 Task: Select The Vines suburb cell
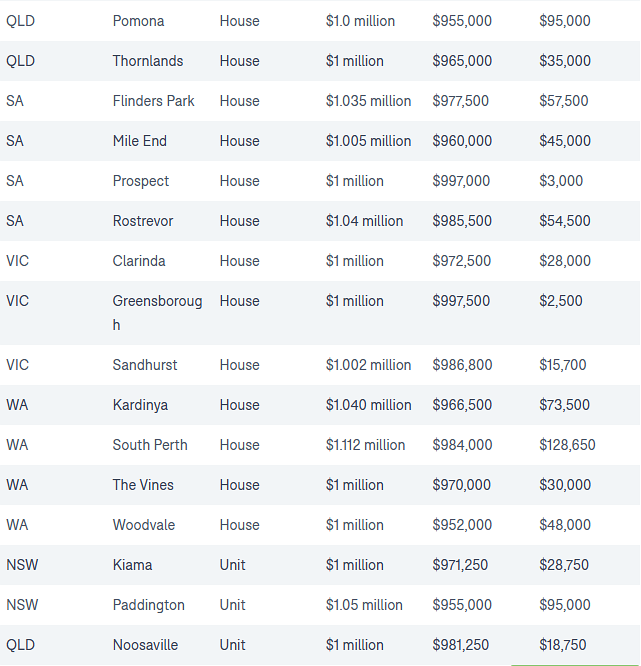(143, 485)
